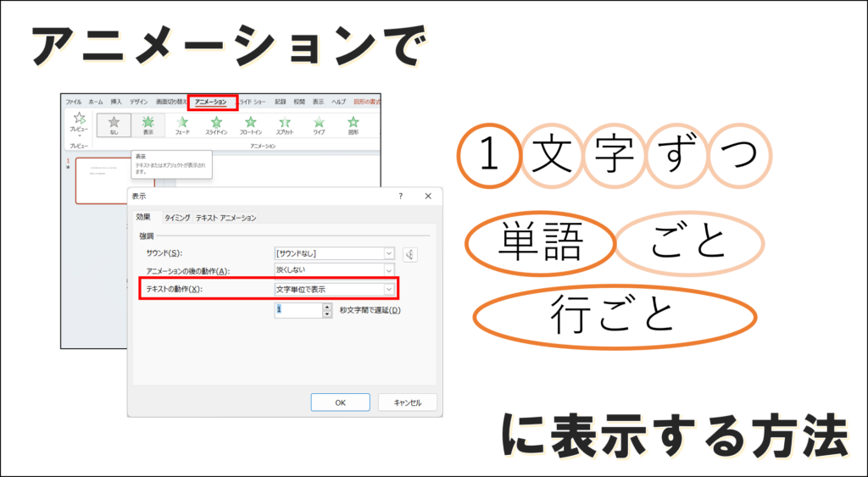
Task: Expand the テキストの動作 dropdown
Action: tap(389, 289)
